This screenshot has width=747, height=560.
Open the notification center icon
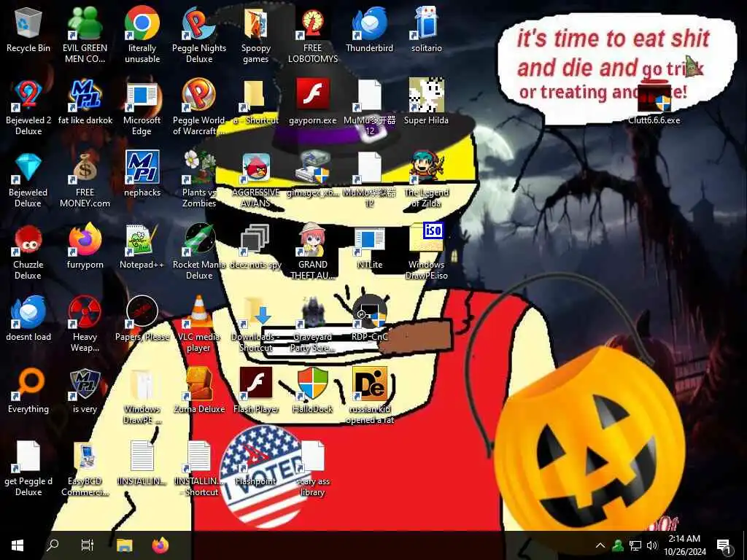click(724, 546)
